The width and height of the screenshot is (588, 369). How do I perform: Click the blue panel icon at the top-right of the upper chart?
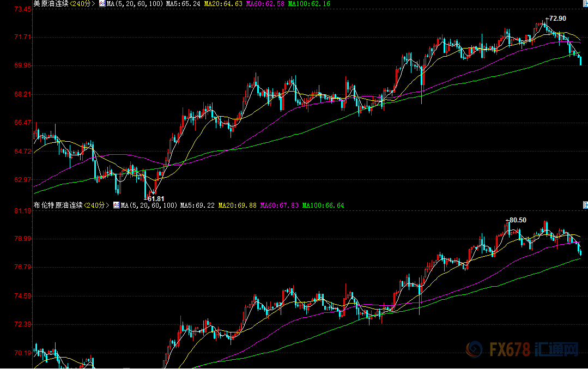[x=585, y=4]
